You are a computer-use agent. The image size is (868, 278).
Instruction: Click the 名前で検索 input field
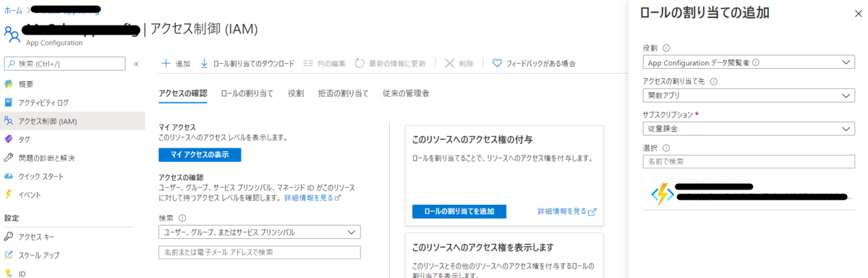click(749, 161)
